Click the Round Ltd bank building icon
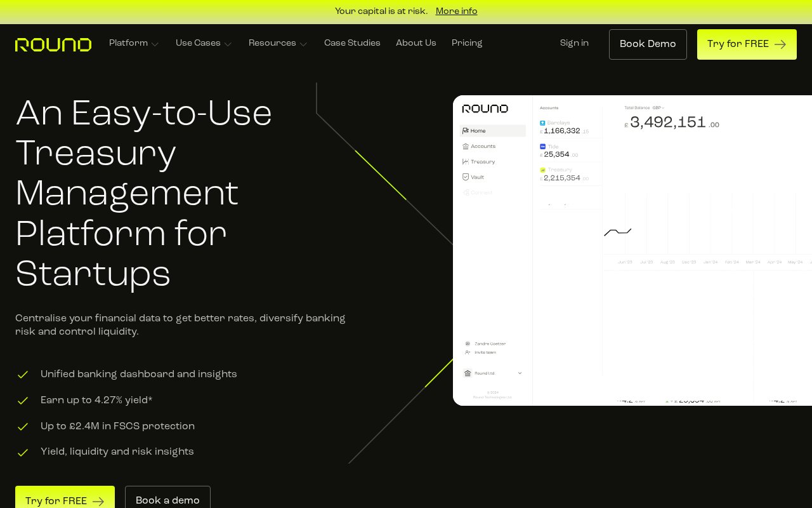812x508 pixels. tap(468, 373)
